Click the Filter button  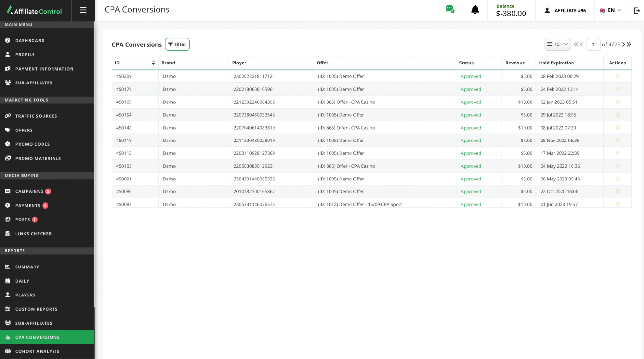pyautogui.click(x=177, y=44)
